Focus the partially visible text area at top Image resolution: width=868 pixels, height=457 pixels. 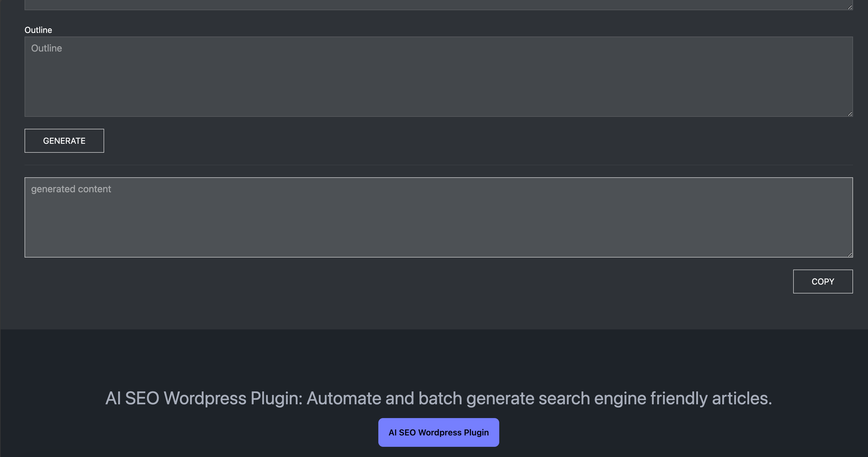click(438, 4)
